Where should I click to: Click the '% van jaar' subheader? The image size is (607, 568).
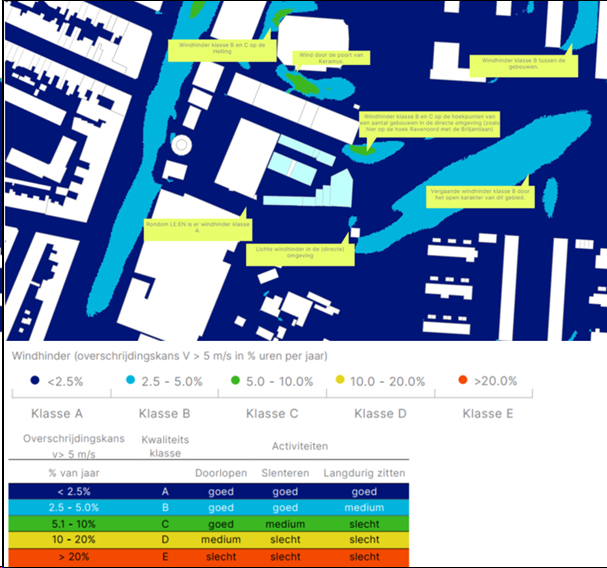(x=74, y=473)
